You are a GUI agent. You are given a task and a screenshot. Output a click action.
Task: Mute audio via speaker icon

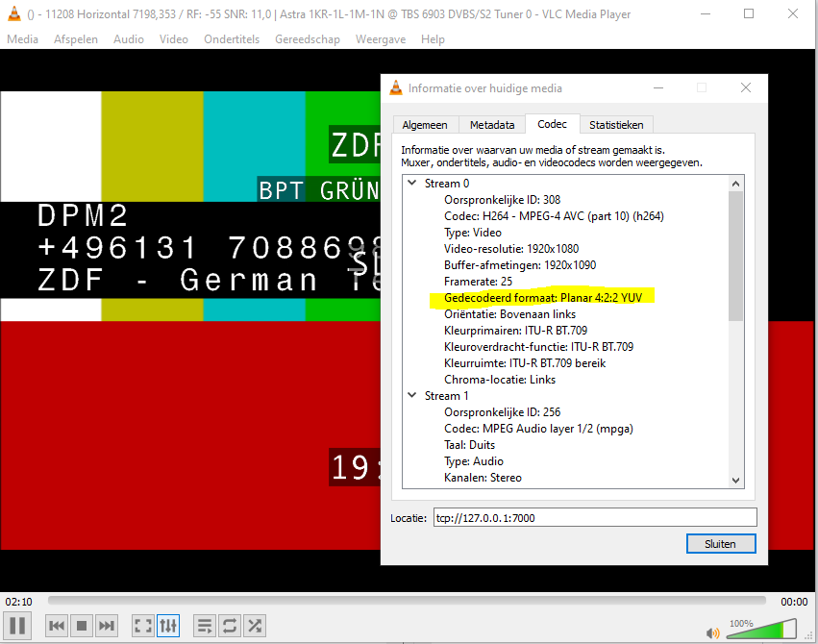click(x=713, y=632)
